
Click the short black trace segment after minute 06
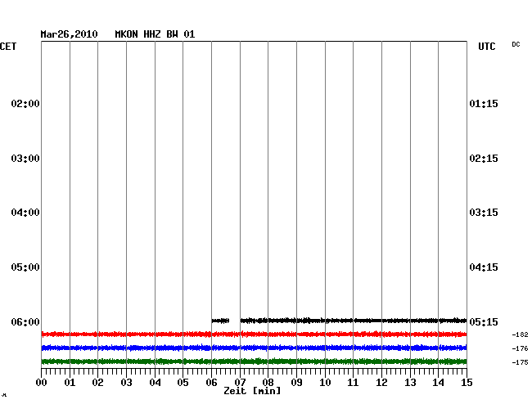pos(220,321)
